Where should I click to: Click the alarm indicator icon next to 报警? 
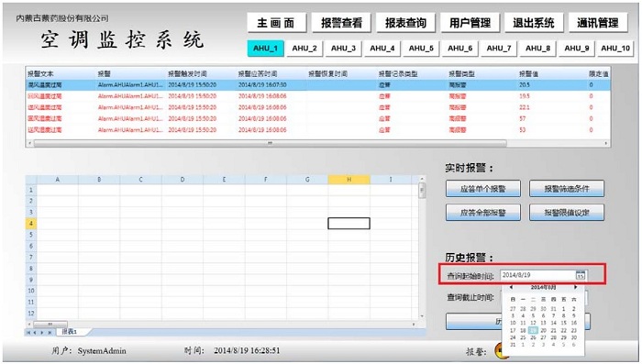(x=499, y=351)
